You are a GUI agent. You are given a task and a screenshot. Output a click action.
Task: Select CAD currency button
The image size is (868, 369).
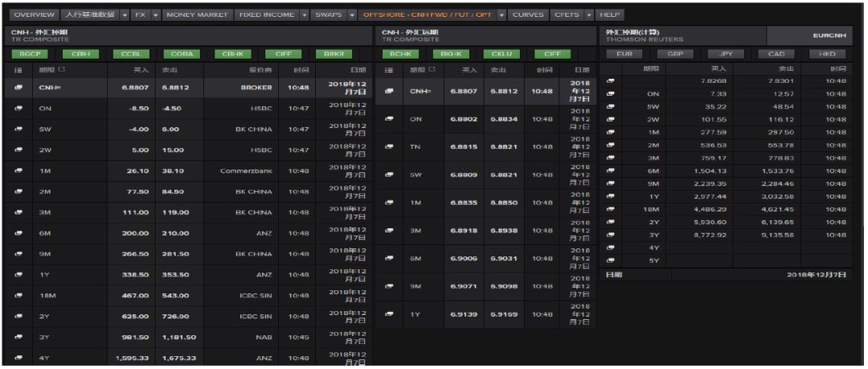[x=776, y=55]
